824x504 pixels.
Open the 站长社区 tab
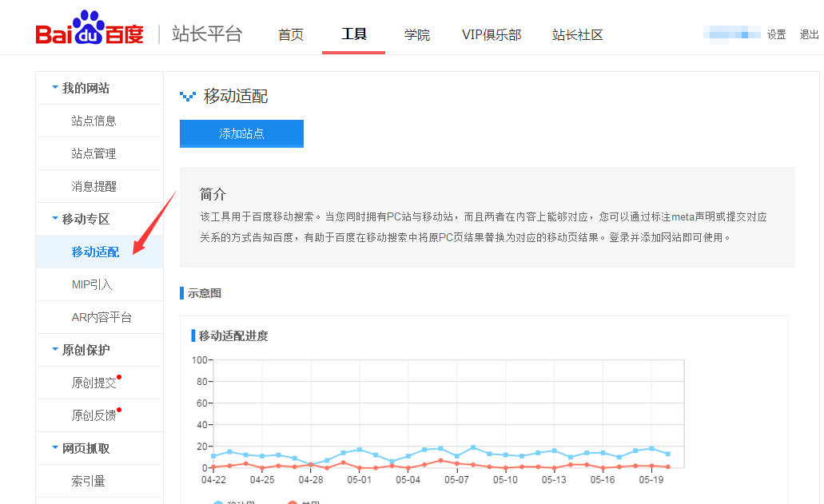[577, 34]
